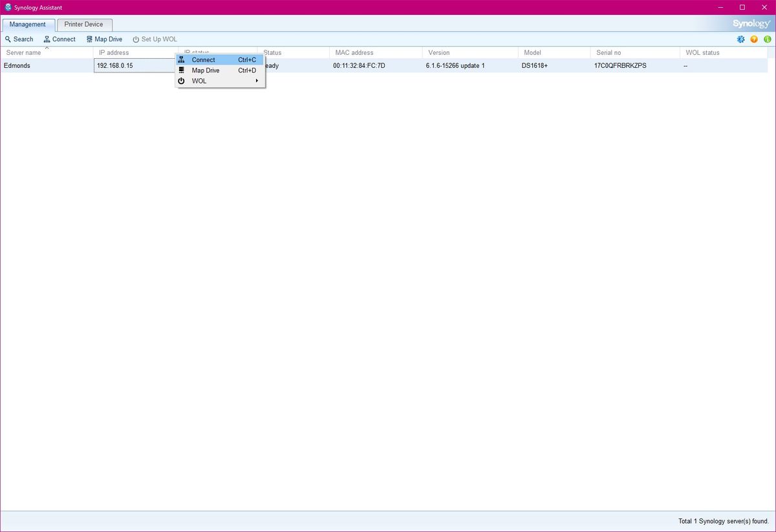Switch to the Printer Device tab
This screenshot has width=776, height=532.
click(x=84, y=24)
